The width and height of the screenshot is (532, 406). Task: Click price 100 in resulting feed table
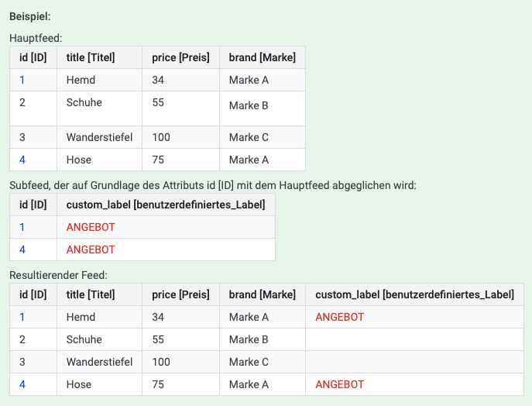pyautogui.click(x=161, y=362)
